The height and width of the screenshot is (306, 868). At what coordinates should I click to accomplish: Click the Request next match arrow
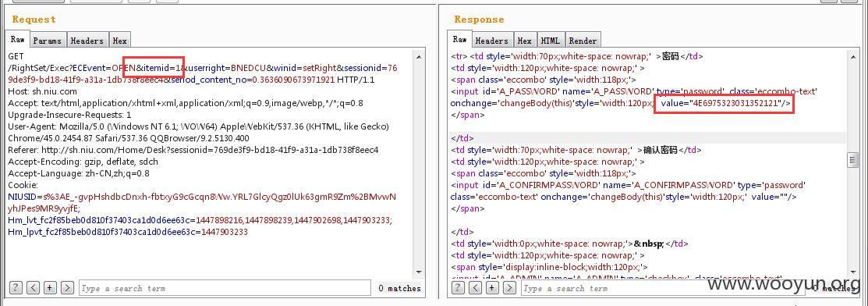[68, 288]
